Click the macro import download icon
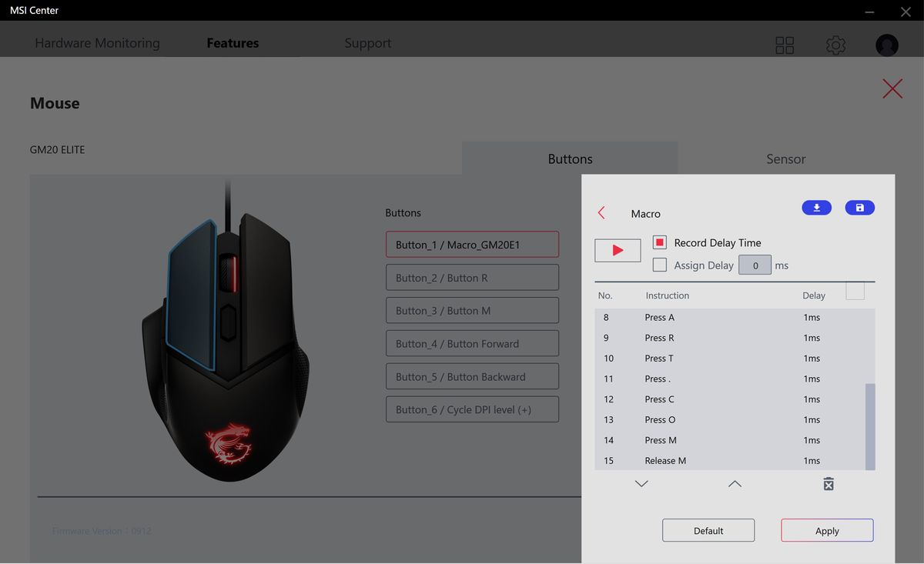924x564 pixels. point(816,208)
